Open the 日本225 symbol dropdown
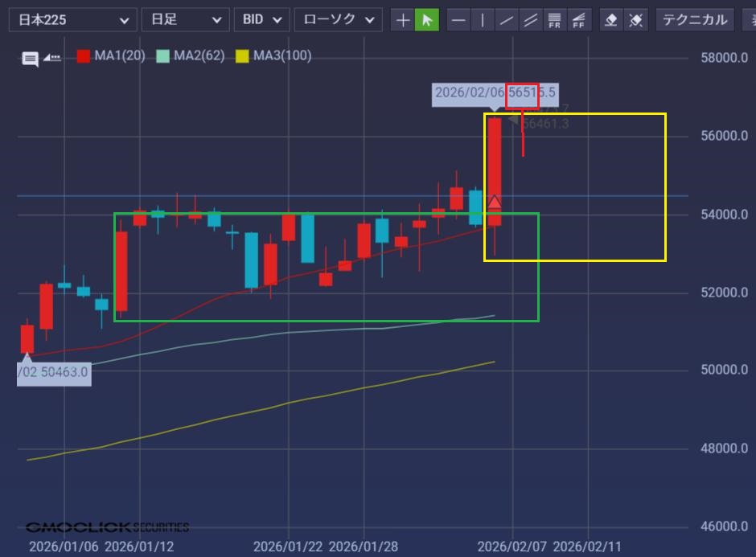756x557 pixels. (72, 19)
